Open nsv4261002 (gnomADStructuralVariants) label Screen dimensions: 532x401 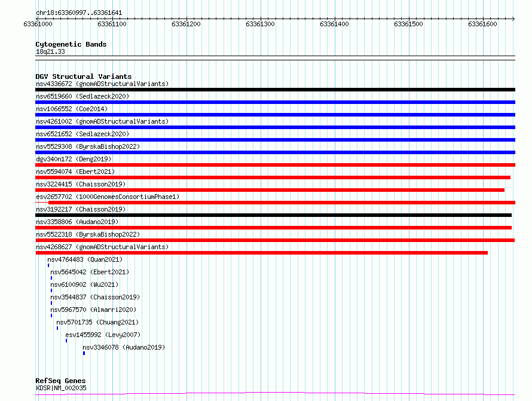pyautogui.click(x=102, y=121)
